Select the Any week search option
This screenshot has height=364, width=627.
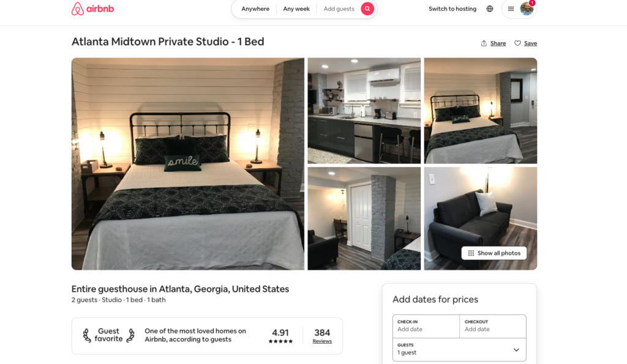(x=296, y=9)
